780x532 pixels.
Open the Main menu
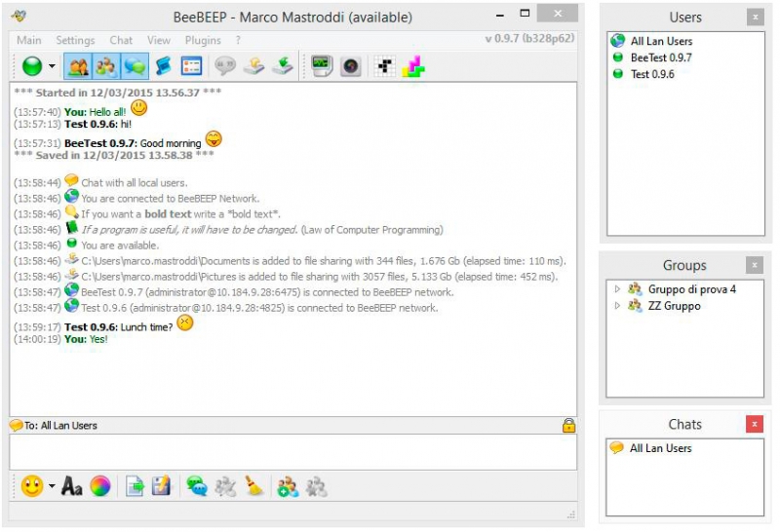point(29,40)
